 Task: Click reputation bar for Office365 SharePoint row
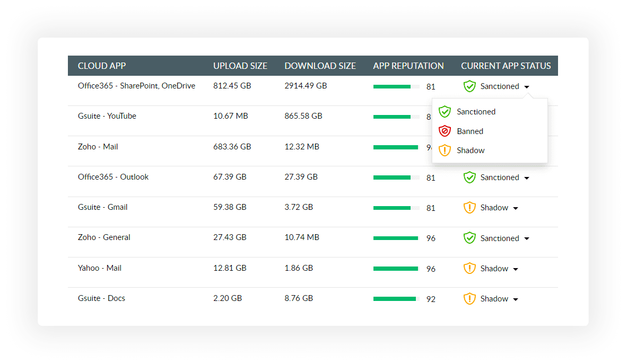pyautogui.click(x=396, y=87)
